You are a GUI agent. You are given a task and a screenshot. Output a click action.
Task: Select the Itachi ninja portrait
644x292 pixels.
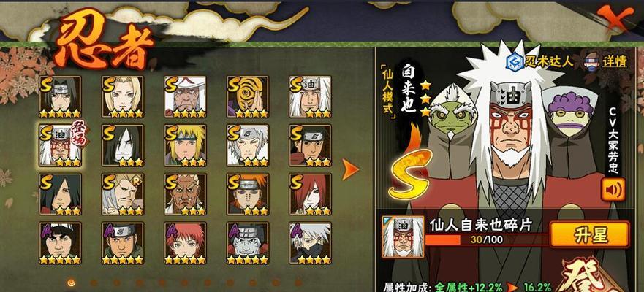(60, 97)
